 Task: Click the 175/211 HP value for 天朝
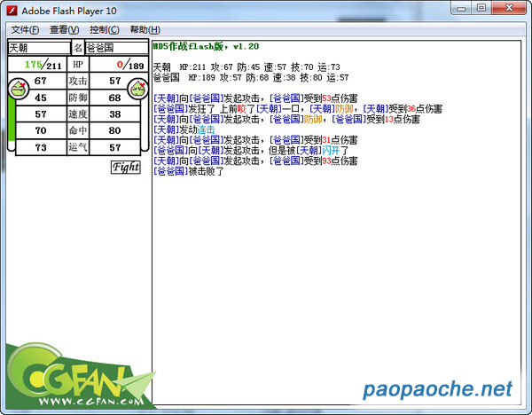pos(42,65)
